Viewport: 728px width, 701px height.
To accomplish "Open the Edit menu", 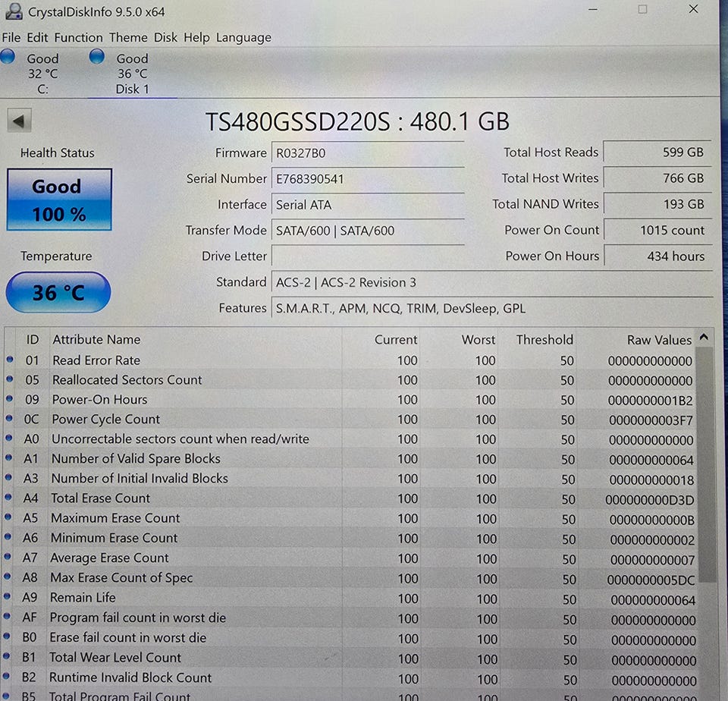I will coord(38,37).
